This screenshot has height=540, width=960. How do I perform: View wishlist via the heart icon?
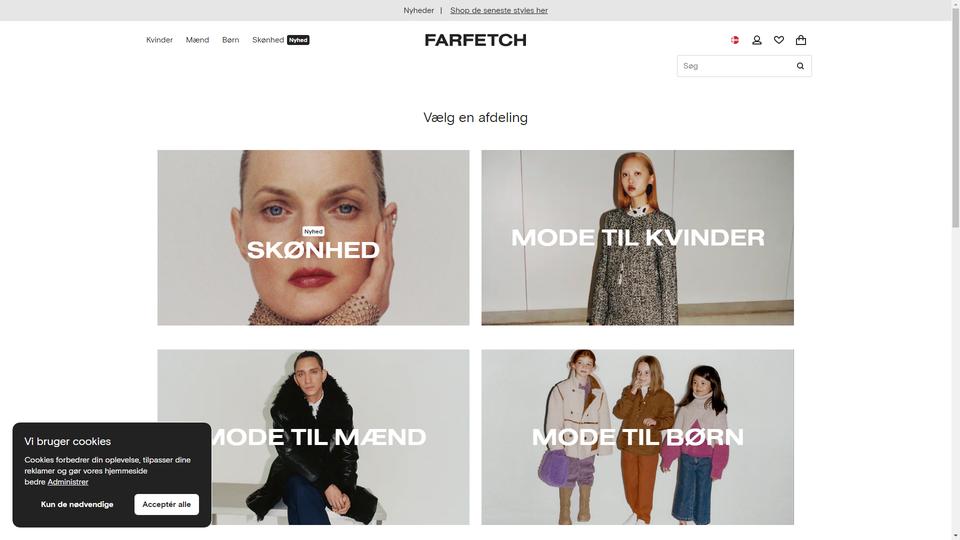point(779,40)
